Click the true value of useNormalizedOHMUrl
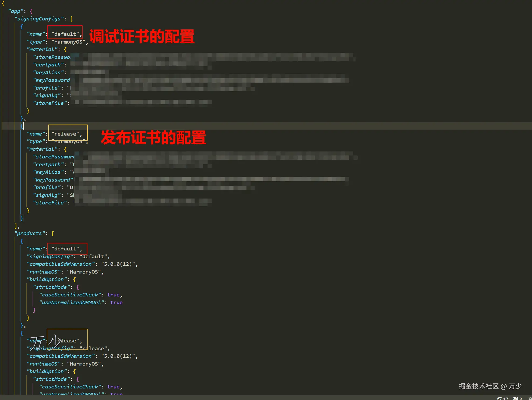 tap(116, 302)
